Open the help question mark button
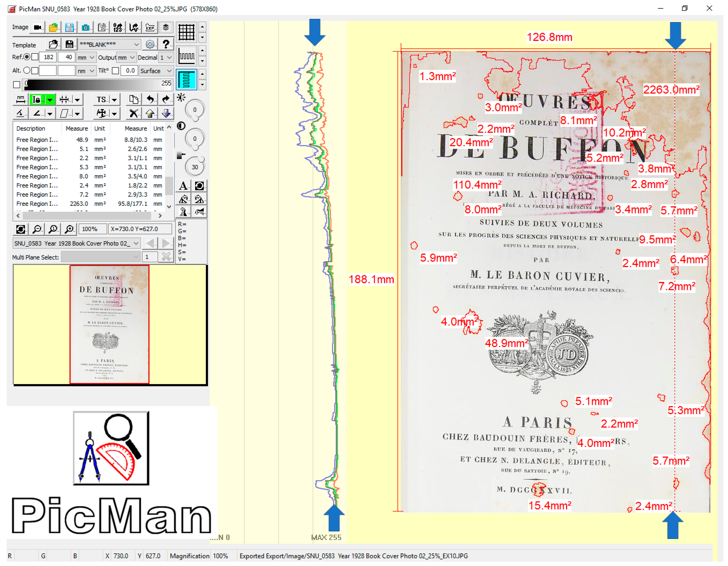This screenshot has width=728, height=566. pyautogui.click(x=166, y=44)
